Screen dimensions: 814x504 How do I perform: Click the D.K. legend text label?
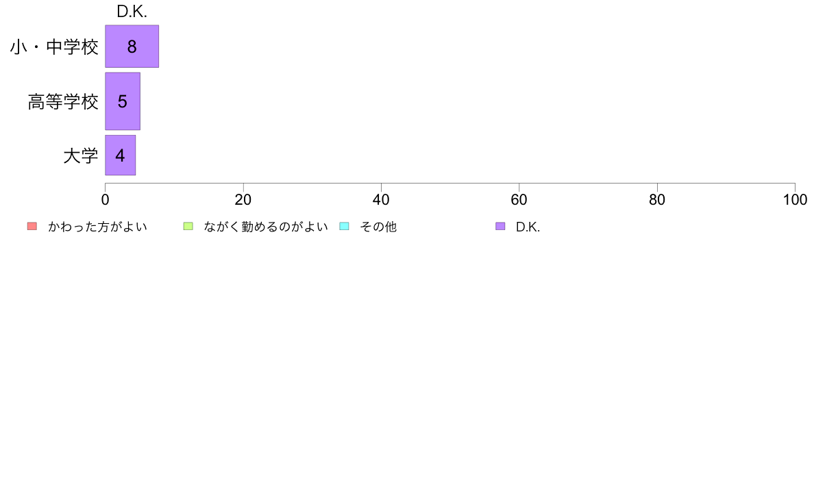pyautogui.click(x=528, y=227)
